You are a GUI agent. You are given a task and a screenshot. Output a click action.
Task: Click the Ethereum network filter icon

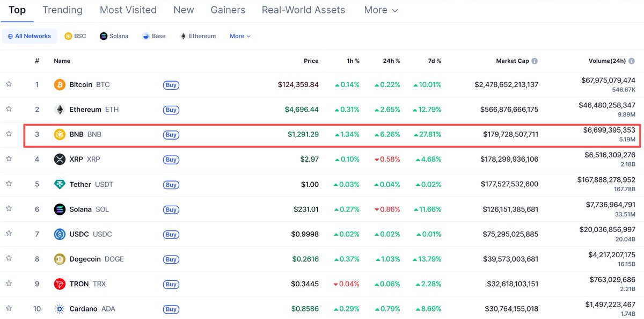coord(183,36)
